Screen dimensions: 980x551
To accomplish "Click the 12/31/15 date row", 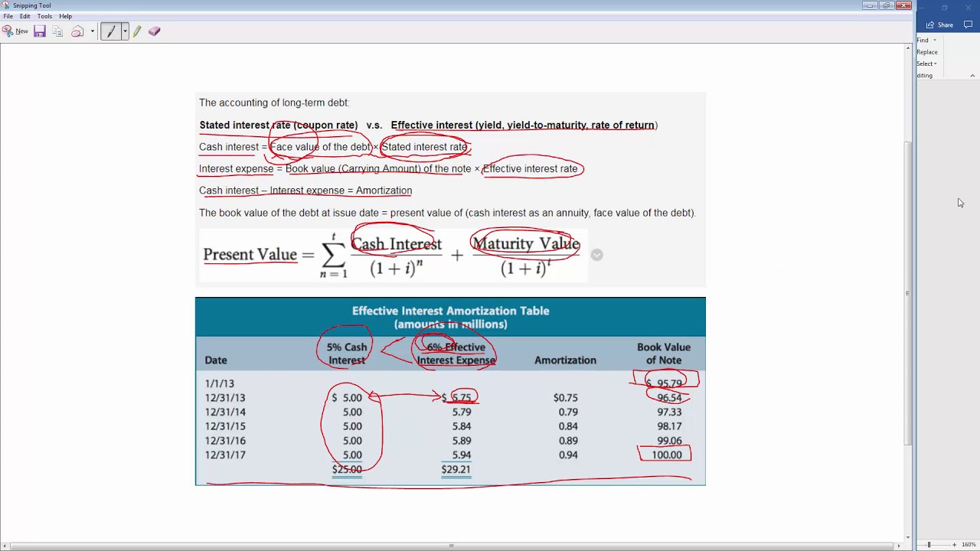I will click(x=225, y=426).
